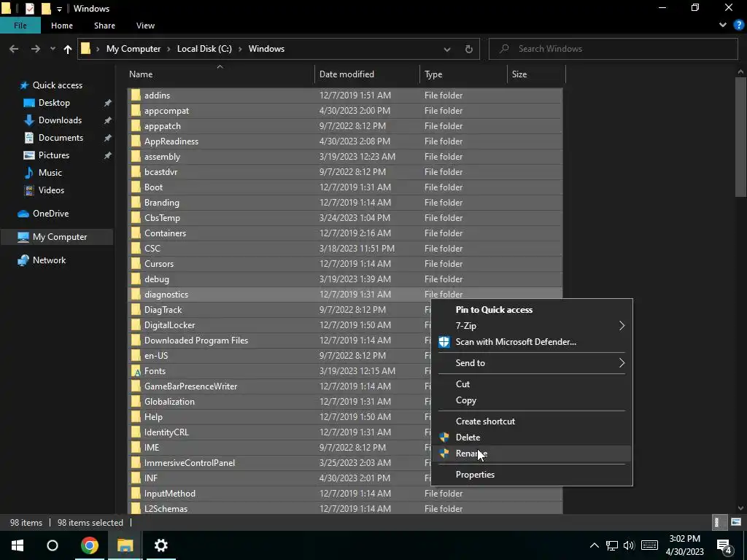Screen dimensions: 747x560
Task: Go up one folder level arrow
Action: (x=68, y=49)
